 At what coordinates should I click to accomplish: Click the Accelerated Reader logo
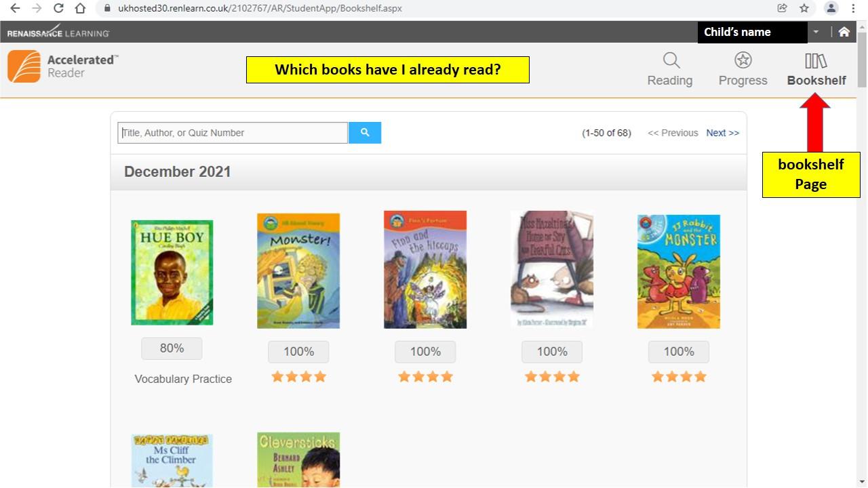click(63, 66)
